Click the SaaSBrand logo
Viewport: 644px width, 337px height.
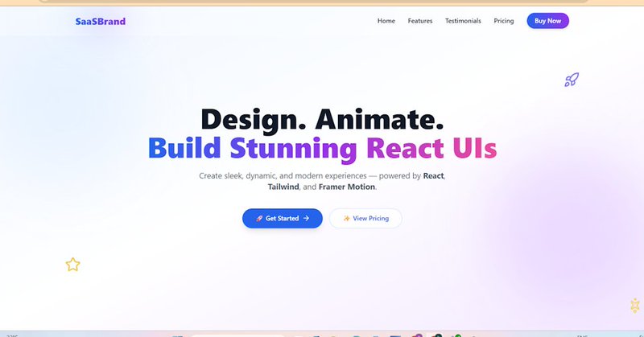point(100,22)
